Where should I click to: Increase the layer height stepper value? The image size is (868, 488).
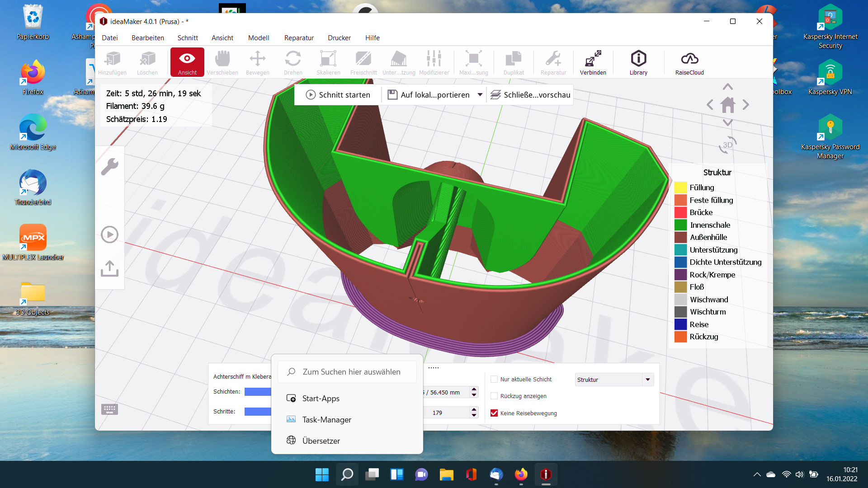coord(474,389)
